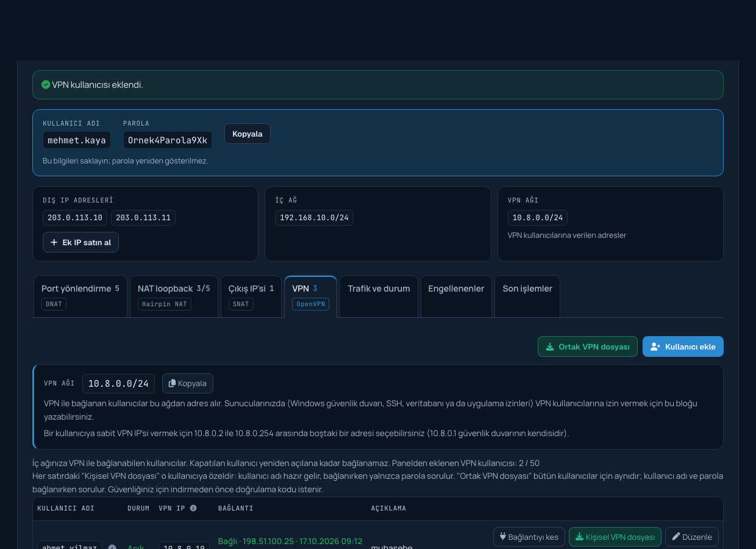Download Kişisel VPN dosyası for ahmet.yilmaz
Image resolution: width=756 pixels, height=549 pixels.
click(615, 537)
